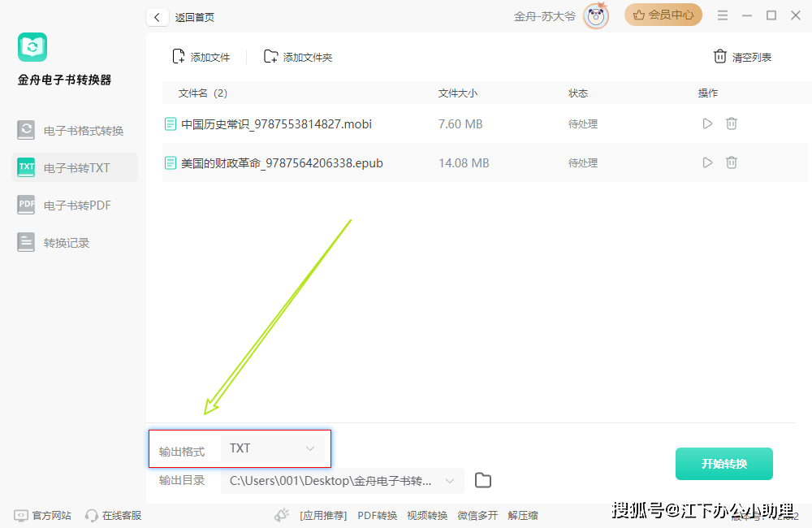Click the 14.08 MB file size cell

point(464,163)
